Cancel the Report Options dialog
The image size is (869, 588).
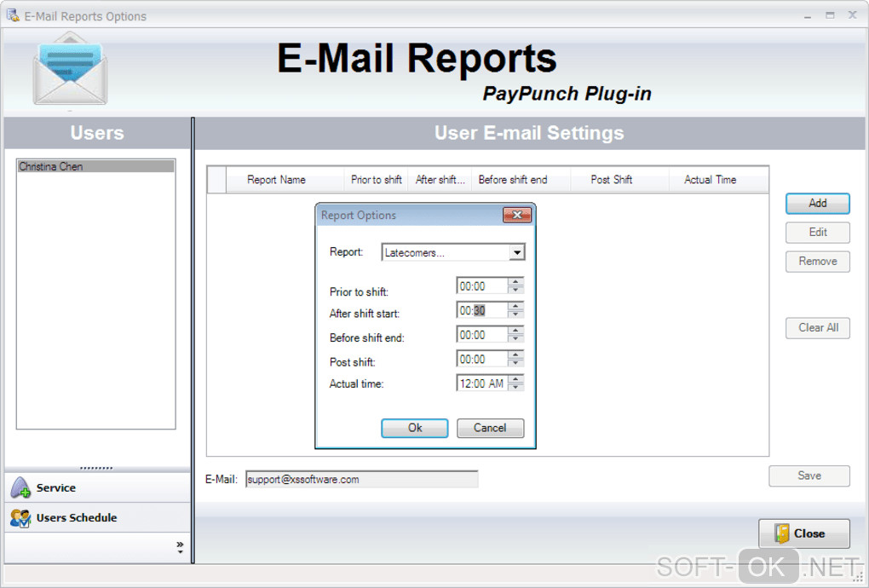tap(490, 428)
